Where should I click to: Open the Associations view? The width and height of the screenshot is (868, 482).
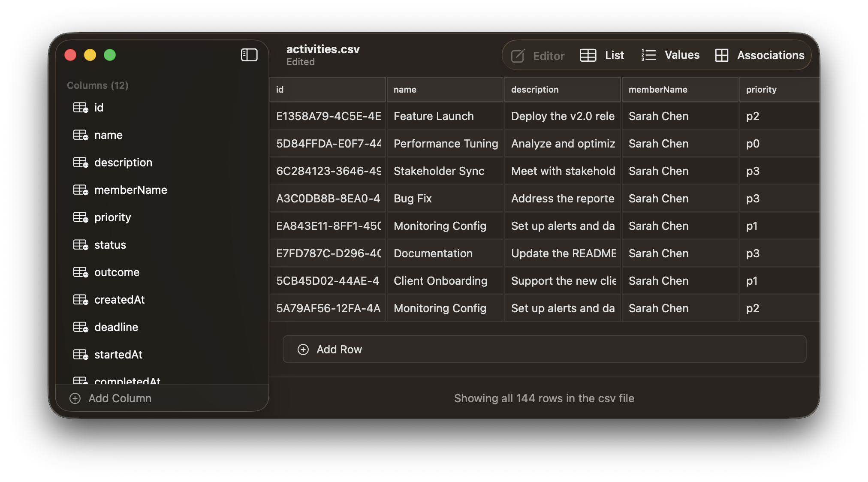[x=759, y=55]
